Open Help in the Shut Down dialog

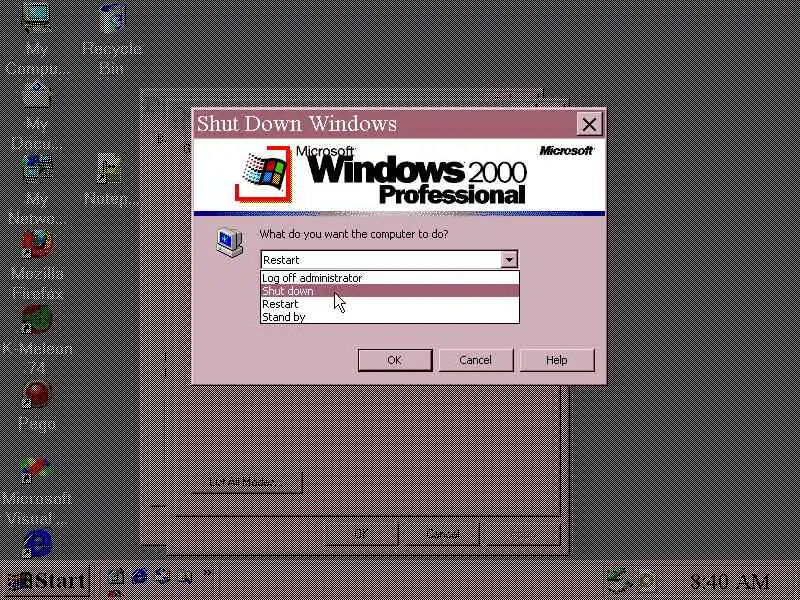pyautogui.click(x=557, y=360)
